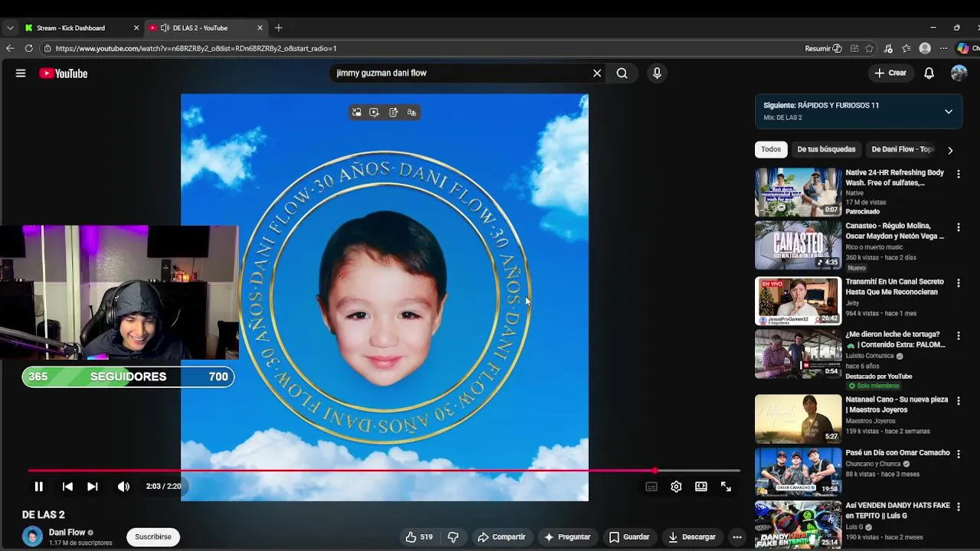Viewport: 980px width, 551px height.
Task: Close the Kick Dashboard tab
Action: point(136,28)
